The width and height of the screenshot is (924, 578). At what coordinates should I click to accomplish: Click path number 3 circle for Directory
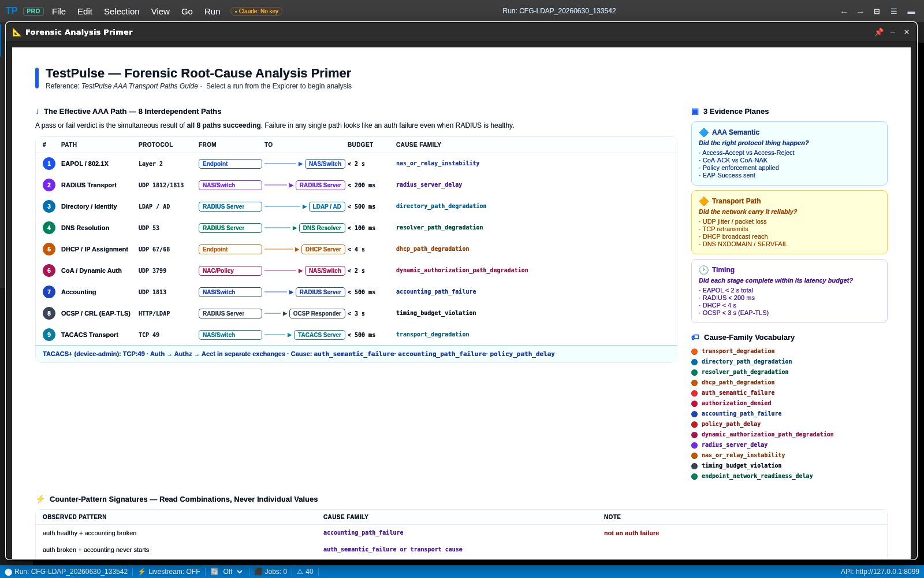click(x=49, y=206)
